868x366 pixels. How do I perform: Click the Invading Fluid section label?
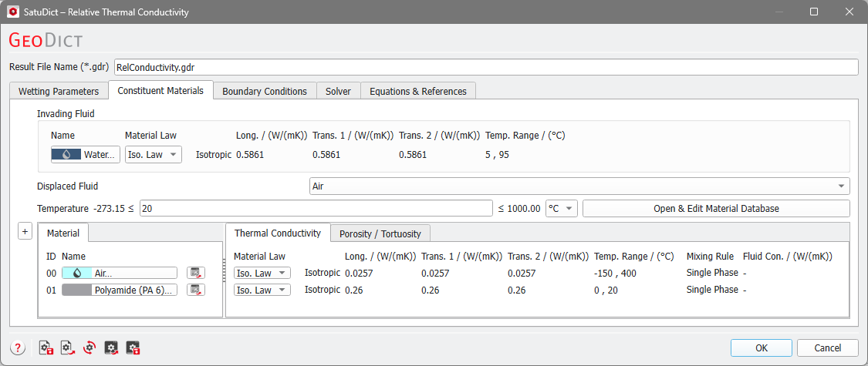point(66,113)
